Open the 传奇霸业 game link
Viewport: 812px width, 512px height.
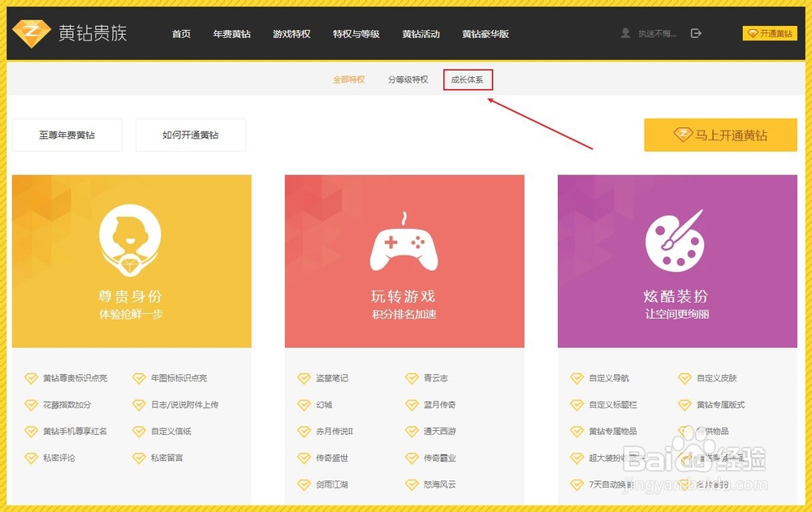click(x=439, y=458)
